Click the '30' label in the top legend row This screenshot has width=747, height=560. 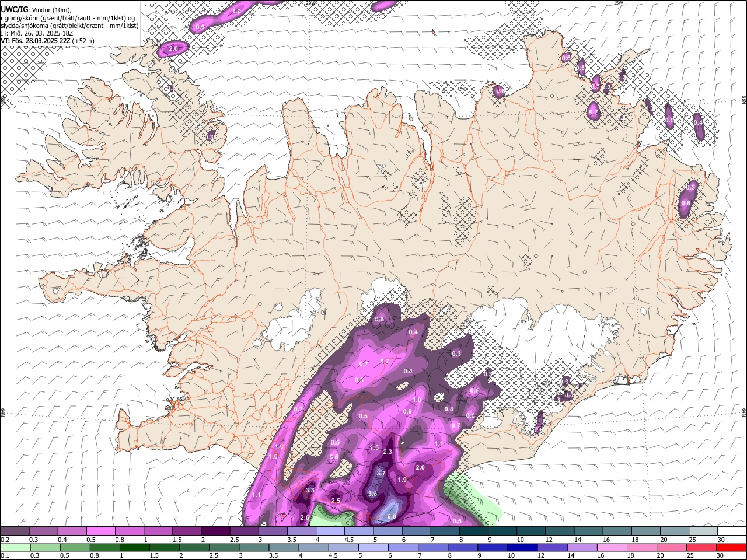click(721, 540)
